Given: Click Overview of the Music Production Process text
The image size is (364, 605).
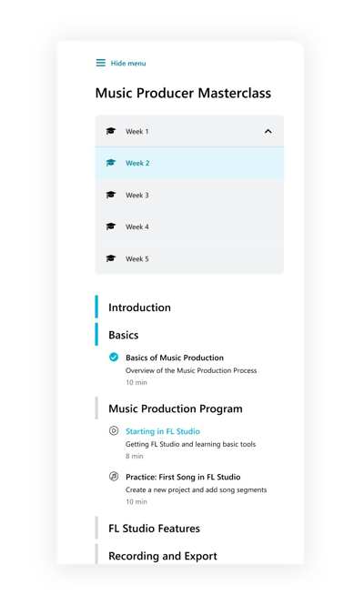Looking at the screenshot, I should pyautogui.click(x=191, y=370).
